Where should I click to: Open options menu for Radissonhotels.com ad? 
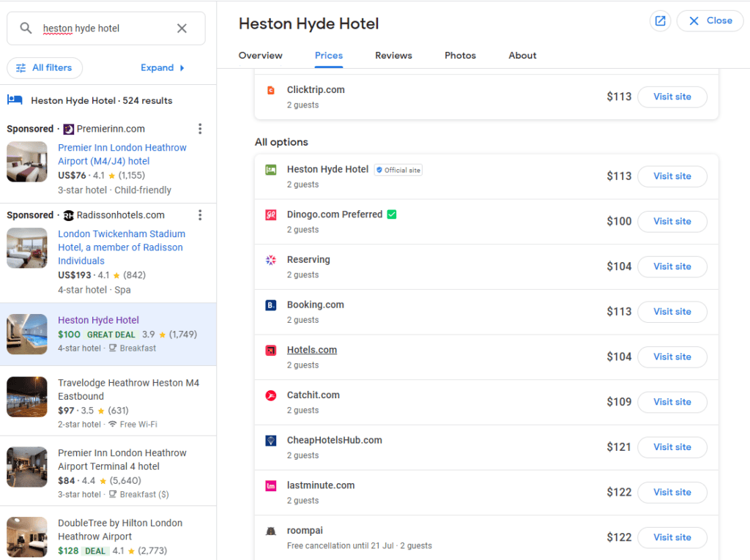click(200, 215)
